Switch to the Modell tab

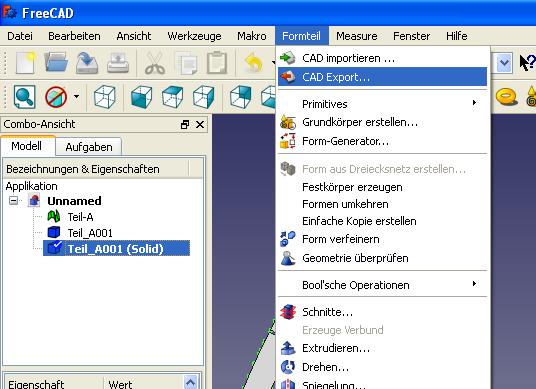pyautogui.click(x=27, y=146)
